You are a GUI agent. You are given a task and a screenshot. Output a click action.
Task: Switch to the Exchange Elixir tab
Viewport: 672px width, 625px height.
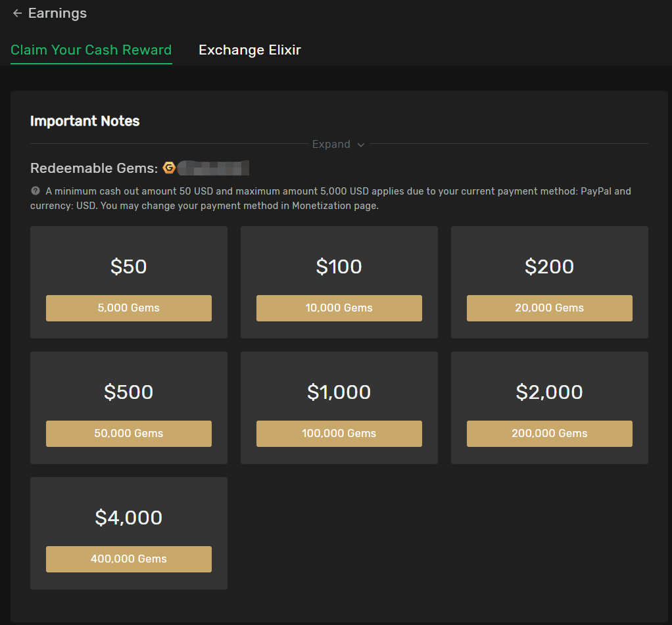(250, 50)
